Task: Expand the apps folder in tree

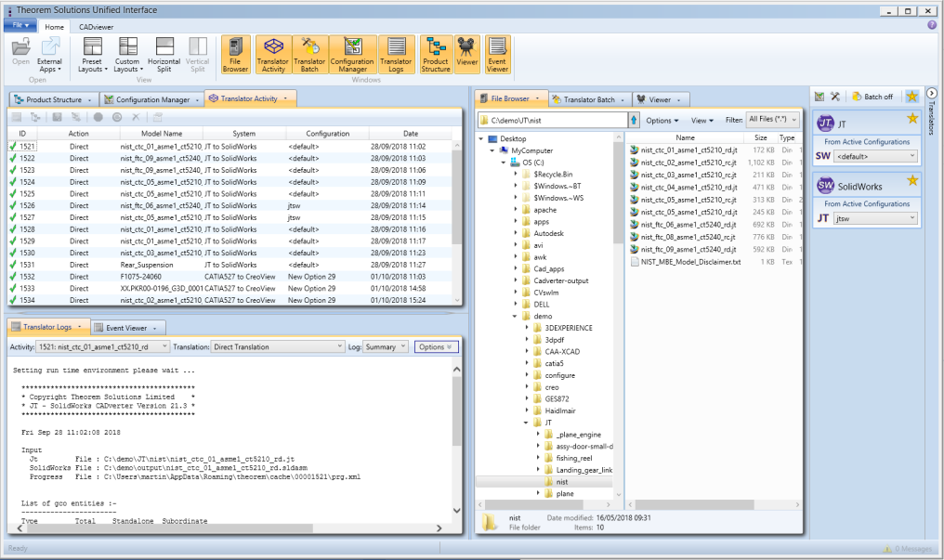Action: pos(516,222)
